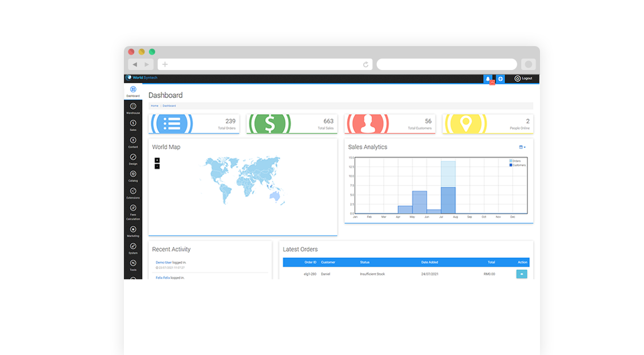Zoom in on the World Map
This screenshot has height=355, width=644.
[x=157, y=160]
